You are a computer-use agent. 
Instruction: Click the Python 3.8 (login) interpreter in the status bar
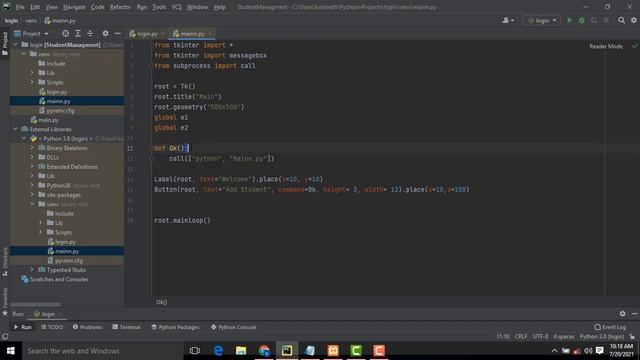point(602,337)
